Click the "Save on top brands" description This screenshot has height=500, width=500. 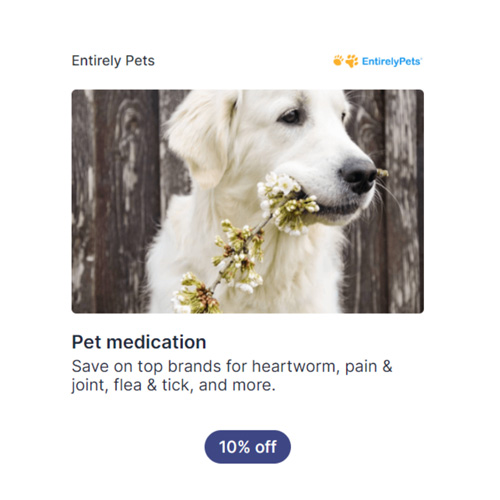coord(232,376)
